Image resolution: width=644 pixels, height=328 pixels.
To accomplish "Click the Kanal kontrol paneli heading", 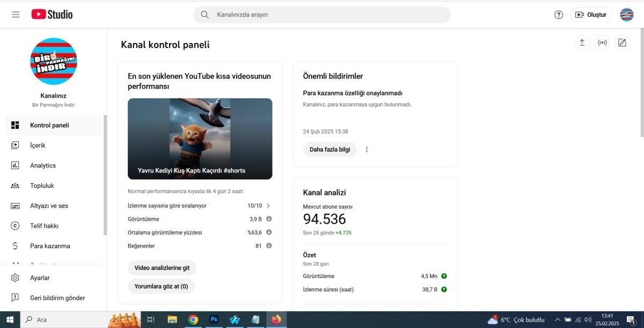I will 165,45.
